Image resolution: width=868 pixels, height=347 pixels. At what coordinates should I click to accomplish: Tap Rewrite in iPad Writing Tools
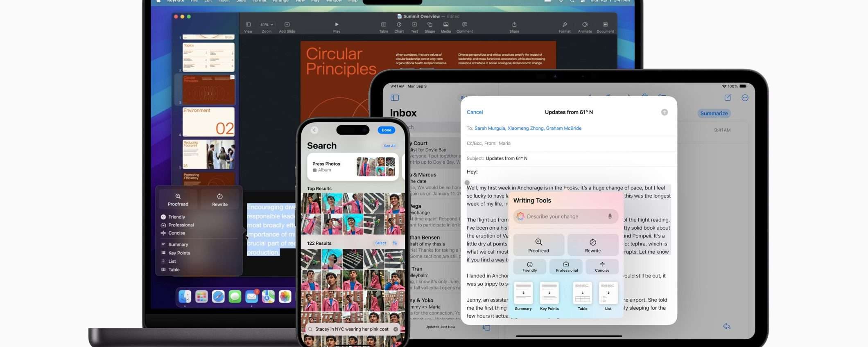click(593, 245)
